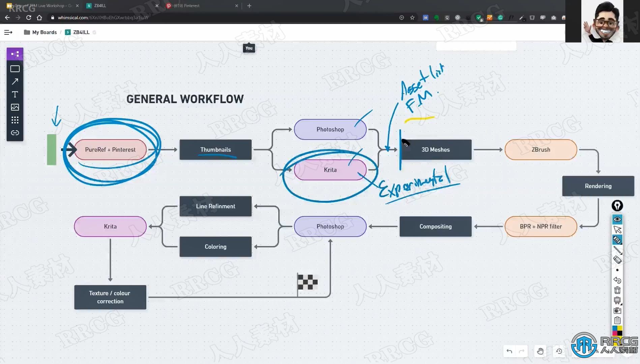This screenshot has height=364, width=640.
Task: Select the Thumbnails node
Action: (x=215, y=150)
